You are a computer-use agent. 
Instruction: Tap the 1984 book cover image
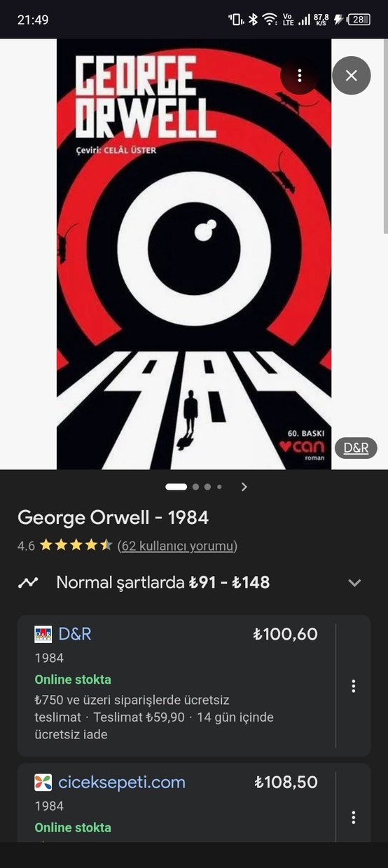(x=194, y=254)
